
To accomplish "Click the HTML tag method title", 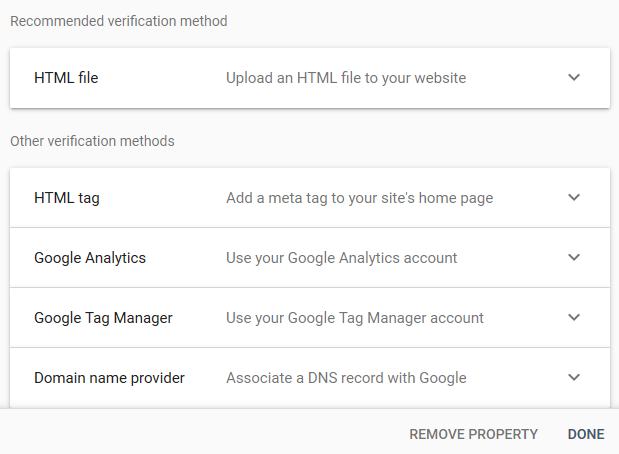I will 66,198.
